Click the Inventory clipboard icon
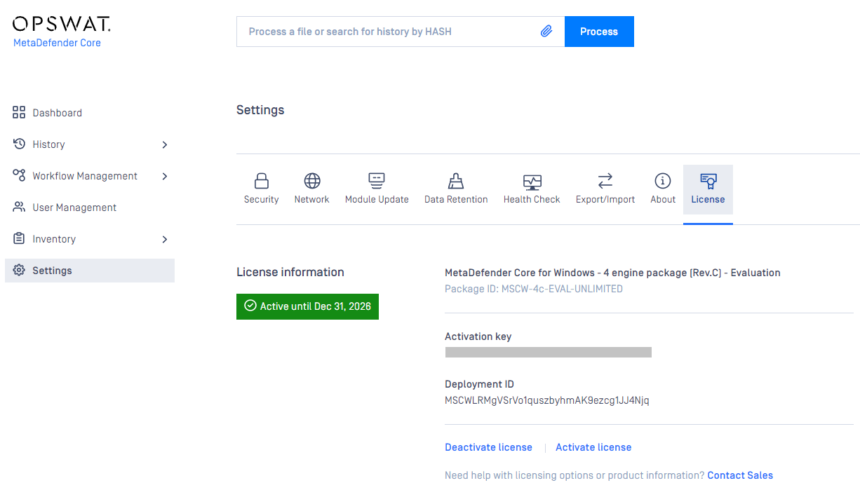 click(19, 238)
